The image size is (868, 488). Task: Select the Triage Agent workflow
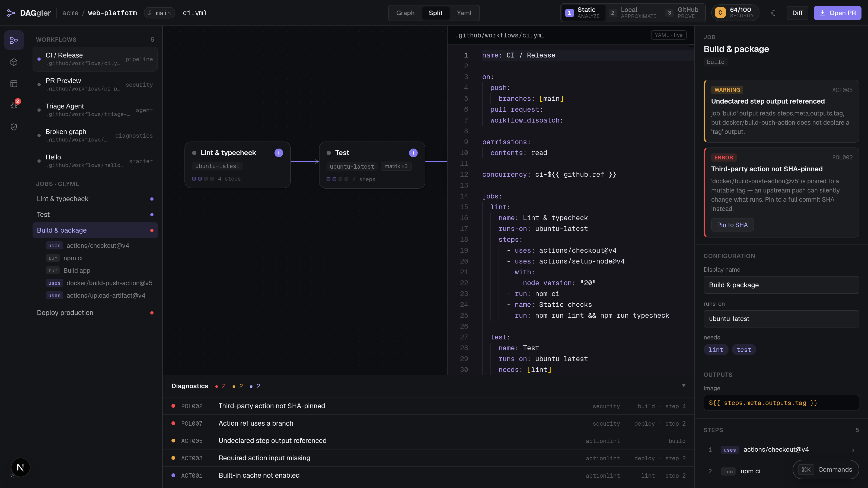click(x=95, y=110)
